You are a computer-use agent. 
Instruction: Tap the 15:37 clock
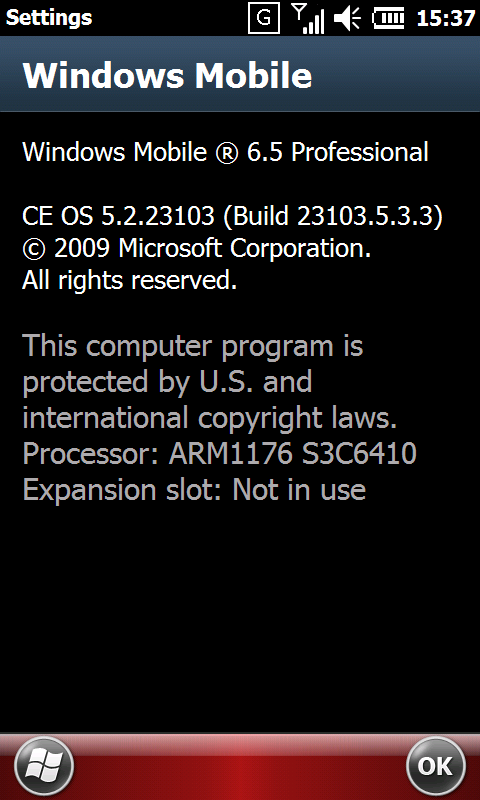click(446, 18)
